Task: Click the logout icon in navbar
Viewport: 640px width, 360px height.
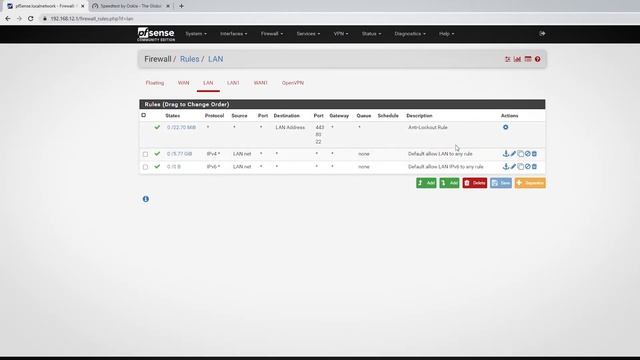Action: pos(542,33)
